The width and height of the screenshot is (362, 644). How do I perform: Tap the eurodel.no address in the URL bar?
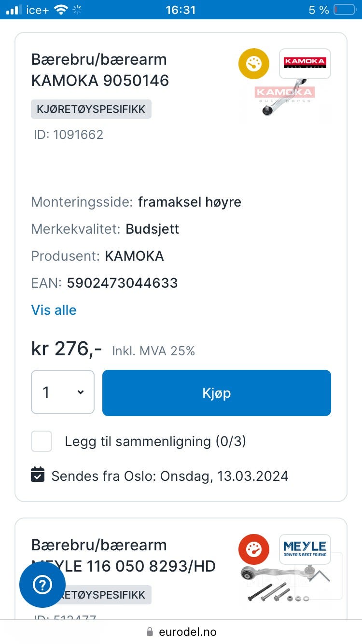187,632
